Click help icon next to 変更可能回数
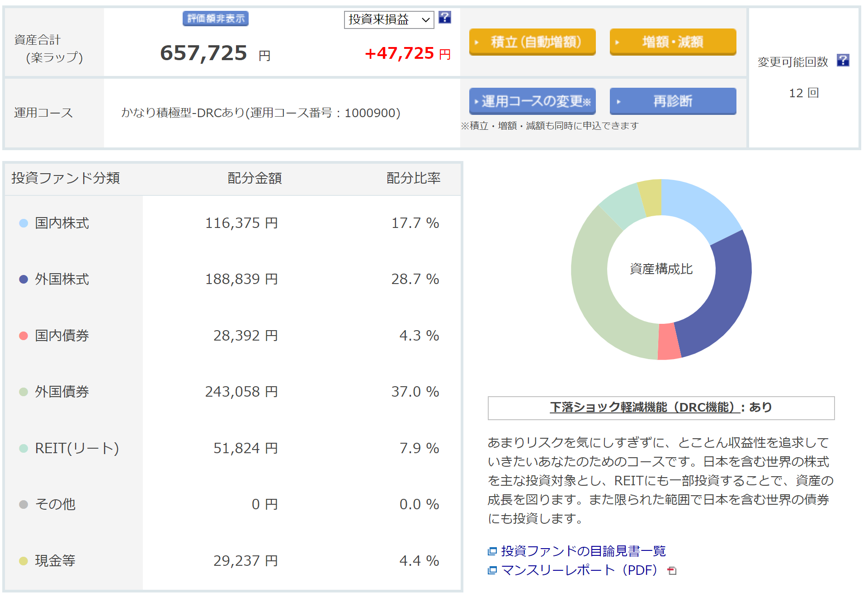Screen dimensions: 868x597 coord(843,60)
